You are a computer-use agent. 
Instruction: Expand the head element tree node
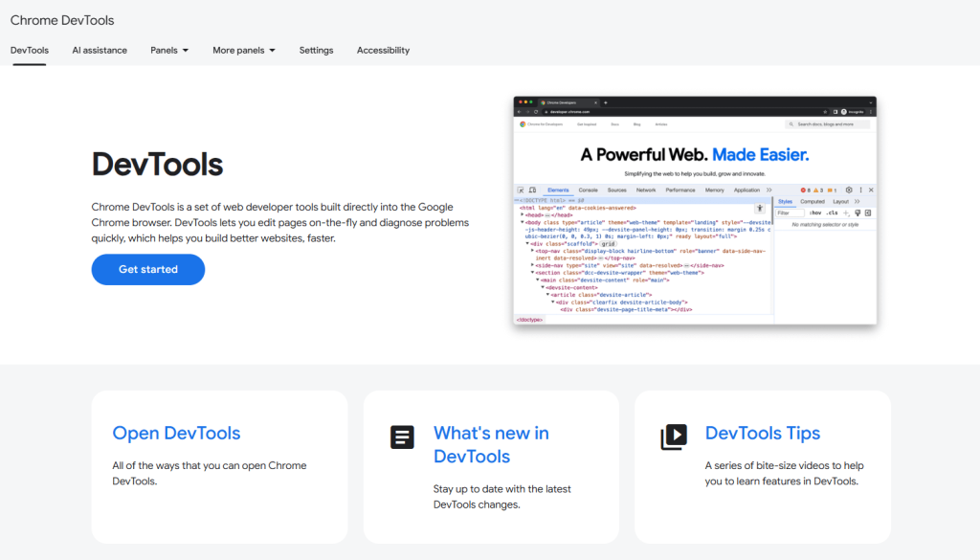point(523,214)
